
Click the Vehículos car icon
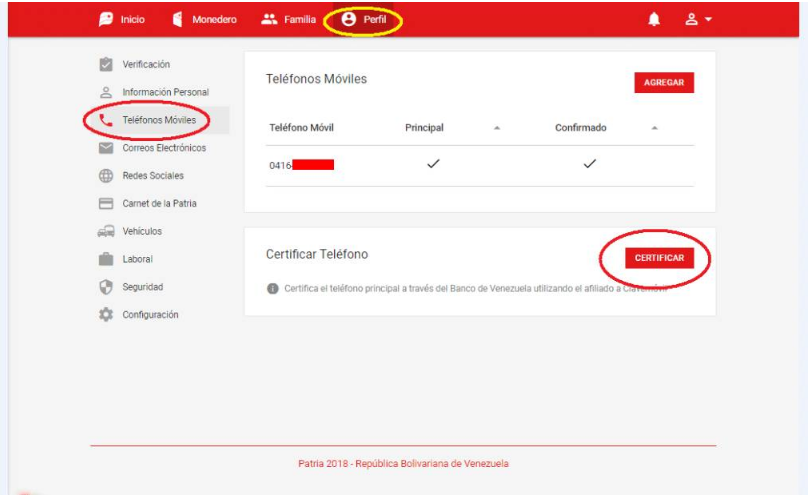coord(105,232)
